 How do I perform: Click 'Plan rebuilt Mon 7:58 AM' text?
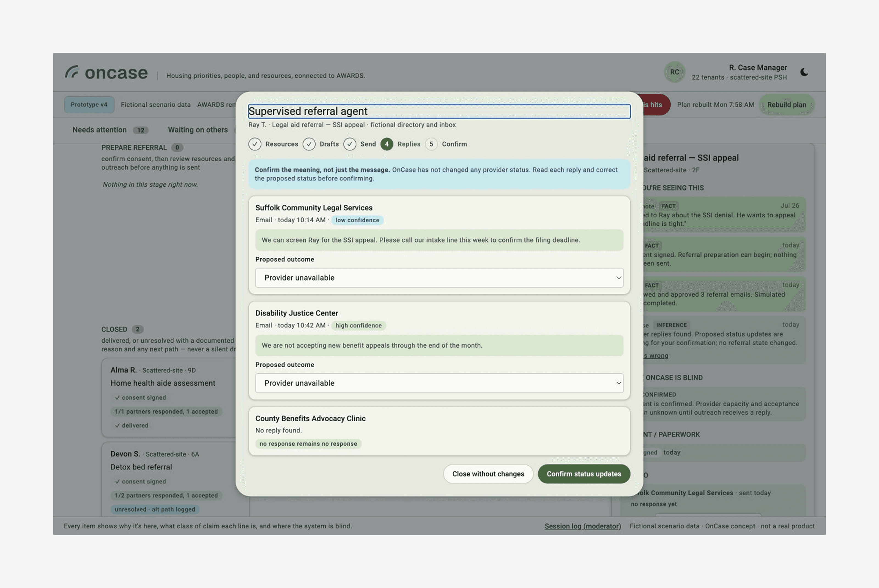(715, 105)
